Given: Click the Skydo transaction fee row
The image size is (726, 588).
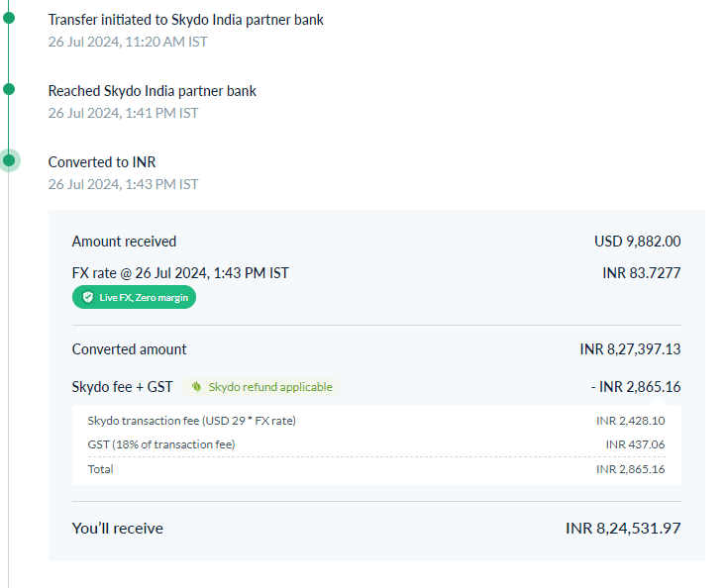Looking at the screenshot, I should (191, 421).
